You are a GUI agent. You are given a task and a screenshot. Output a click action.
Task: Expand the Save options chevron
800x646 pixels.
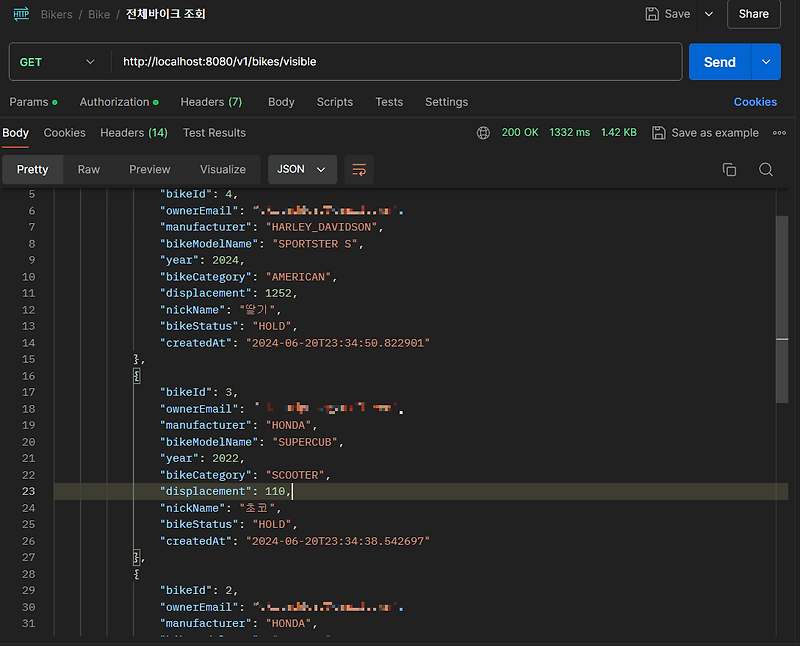(709, 14)
